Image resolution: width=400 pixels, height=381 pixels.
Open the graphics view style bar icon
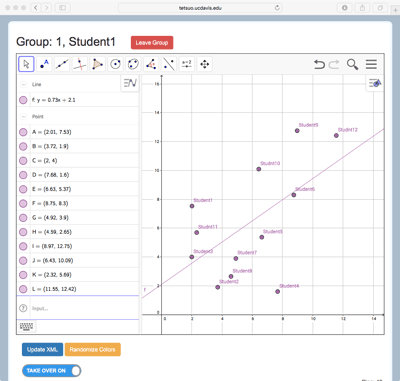[375, 83]
